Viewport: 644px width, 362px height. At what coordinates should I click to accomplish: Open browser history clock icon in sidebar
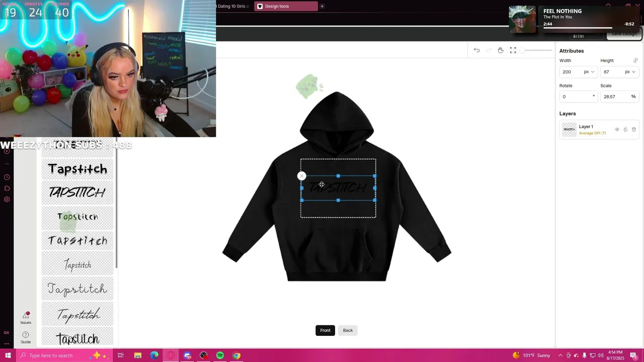point(7,177)
